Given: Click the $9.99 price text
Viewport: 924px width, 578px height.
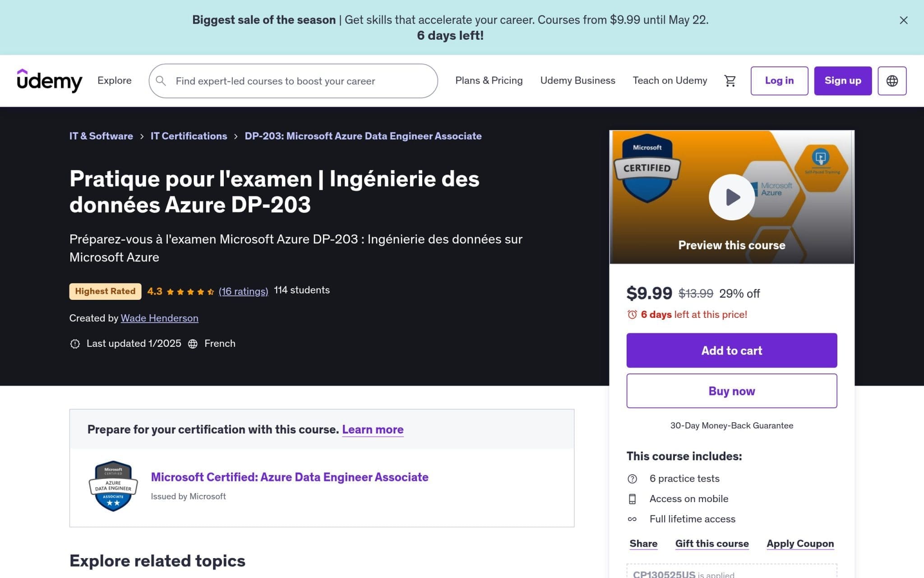Looking at the screenshot, I should (649, 294).
